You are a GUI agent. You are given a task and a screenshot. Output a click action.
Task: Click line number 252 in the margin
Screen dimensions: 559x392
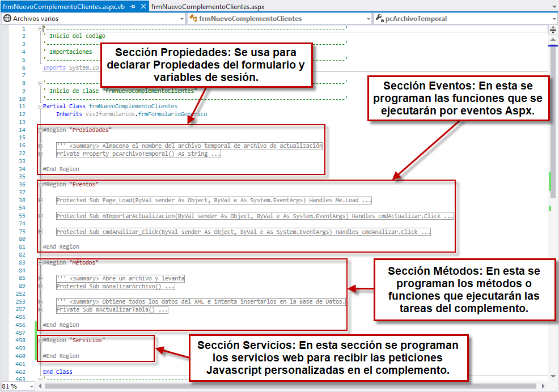[x=20, y=293]
